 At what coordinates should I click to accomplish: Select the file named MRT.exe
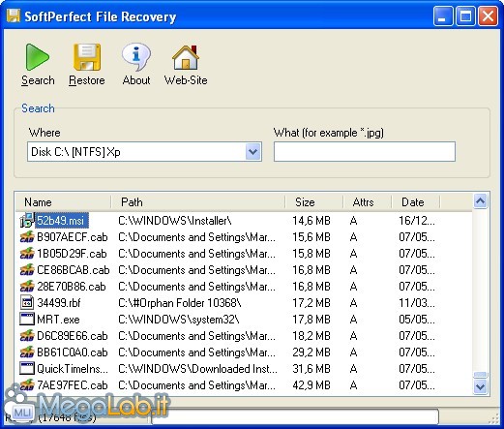coord(58,320)
